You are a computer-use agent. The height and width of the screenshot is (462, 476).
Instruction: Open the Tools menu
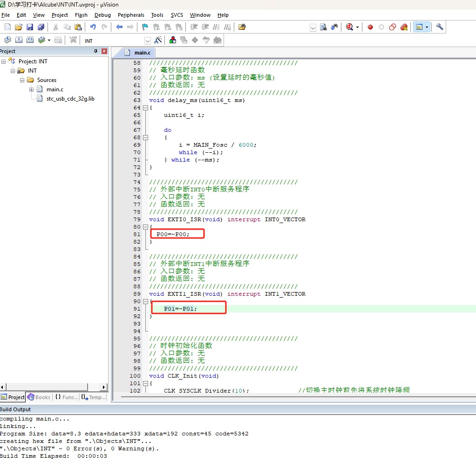coord(157,15)
